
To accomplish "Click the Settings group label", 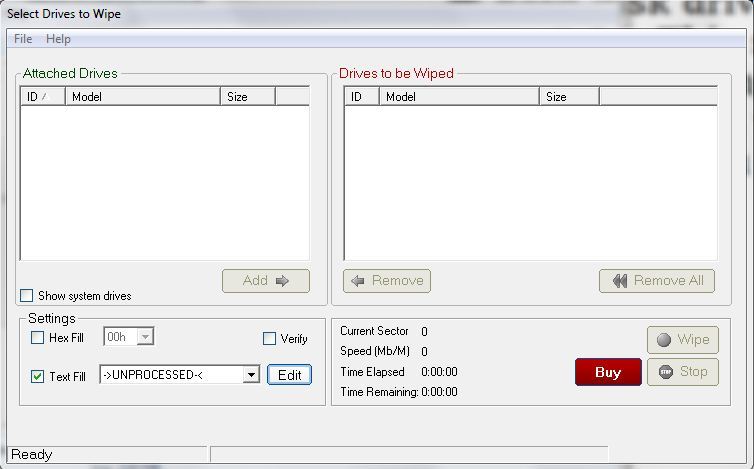I will coord(52,318).
